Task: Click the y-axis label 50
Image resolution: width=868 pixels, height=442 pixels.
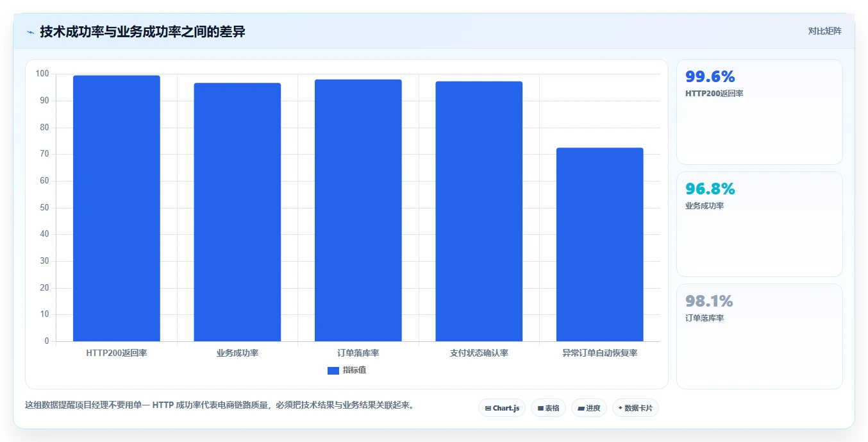Action: pos(44,208)
